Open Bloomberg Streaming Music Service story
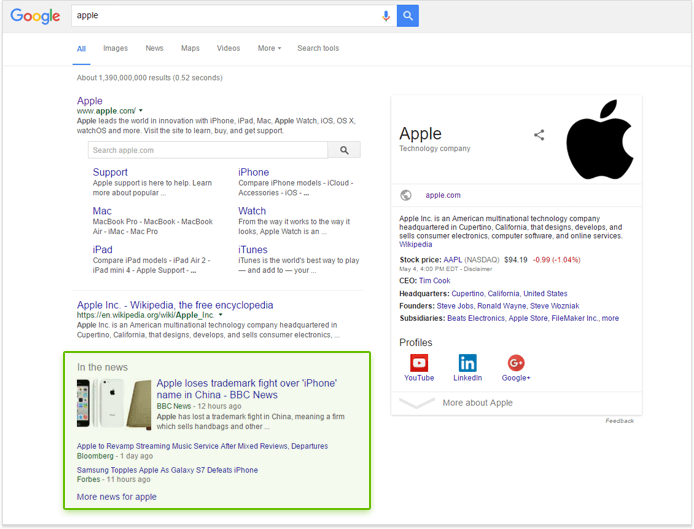 tap(202, 446)
